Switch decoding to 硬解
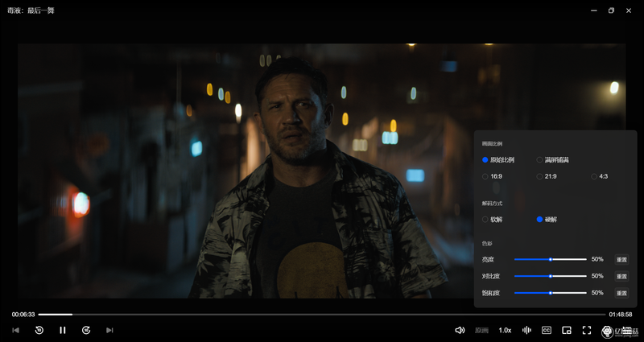The image size is (644, 342). click(547, 220)
